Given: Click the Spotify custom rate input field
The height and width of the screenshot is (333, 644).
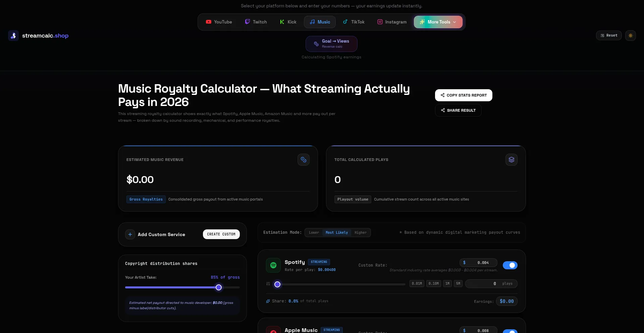Looking at the screenshot, I should [478, 263].
